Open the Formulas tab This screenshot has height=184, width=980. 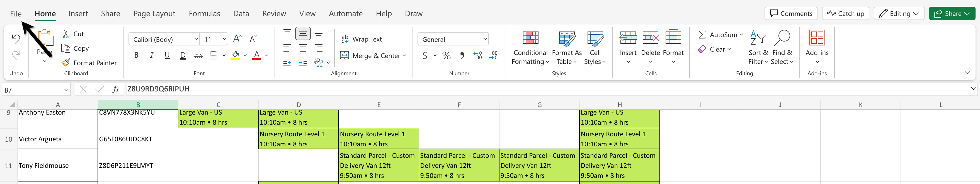pyautogui.click(x=204, y=14)
